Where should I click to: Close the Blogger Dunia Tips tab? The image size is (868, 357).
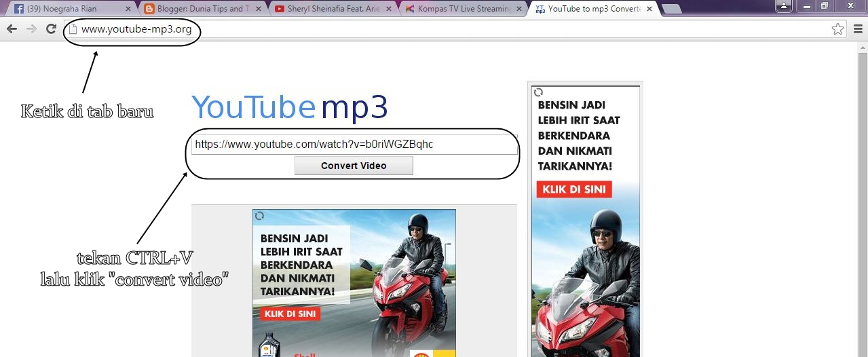pyautogui.click(x=259, y=10)
